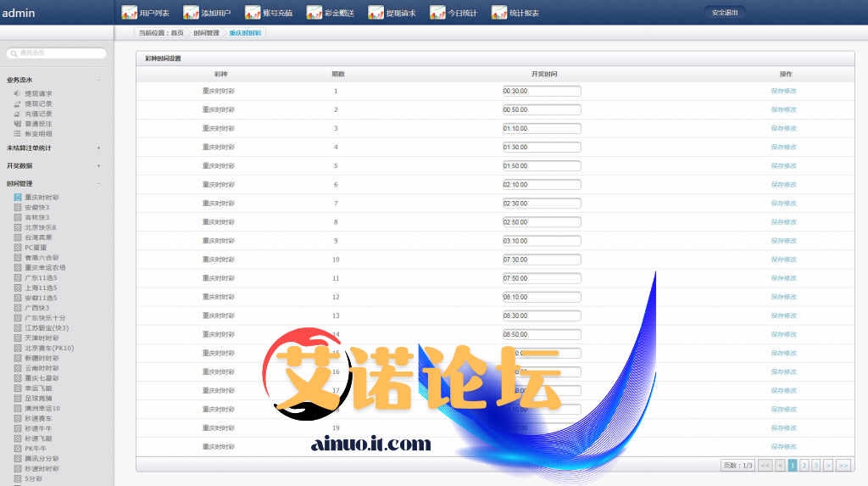Expand the 未结算注单统计 section
This screenshot has width=868, height=486.
[x=98, y=148]
